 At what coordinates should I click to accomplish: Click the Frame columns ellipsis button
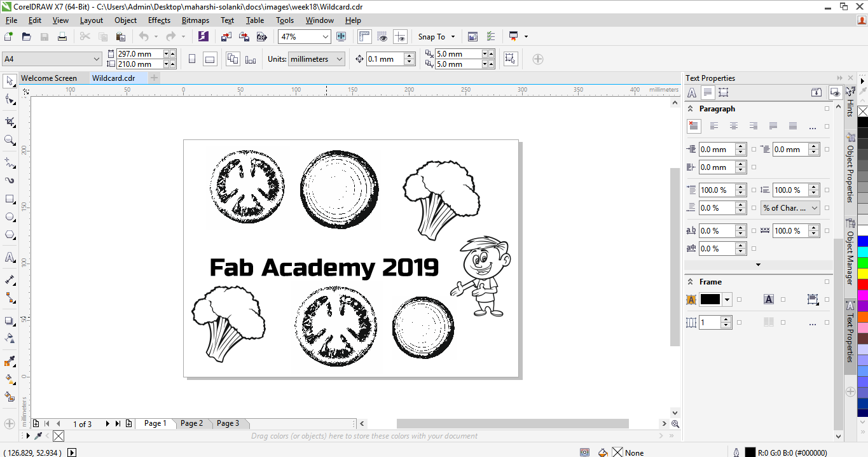[x=812, y=323]
